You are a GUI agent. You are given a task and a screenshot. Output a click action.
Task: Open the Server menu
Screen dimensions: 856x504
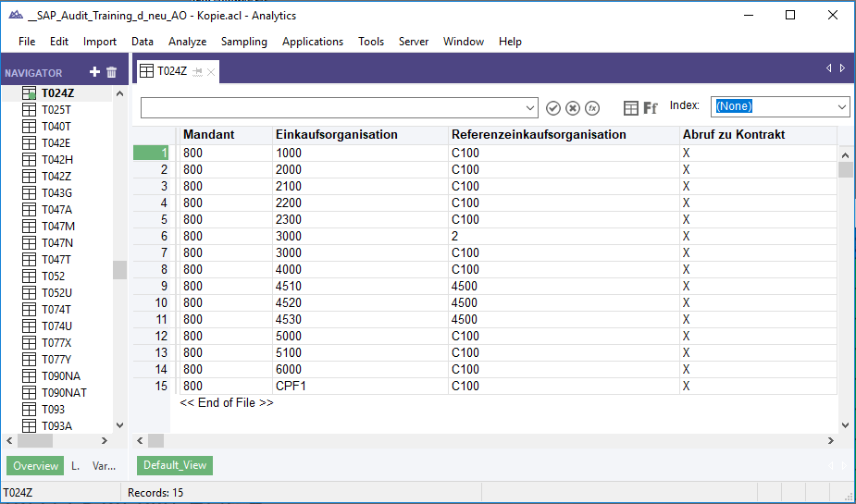[x=414, y=42]
